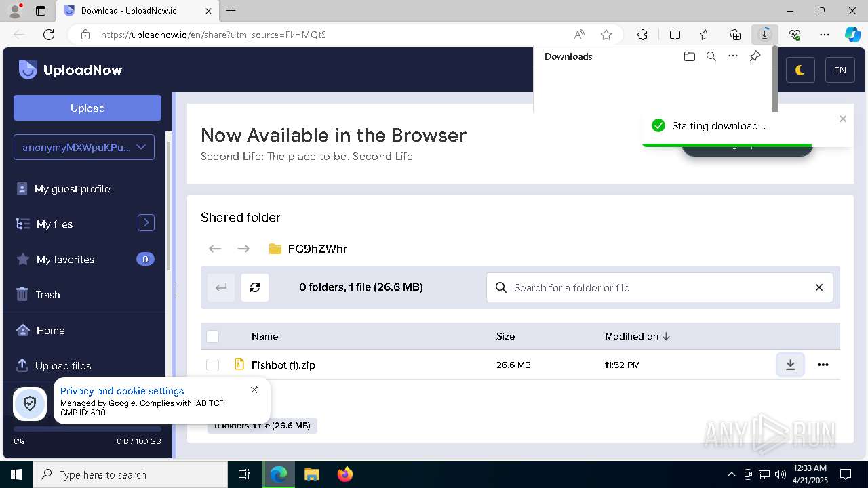Click the search magnifier icon in field

[x=501, y=287]
